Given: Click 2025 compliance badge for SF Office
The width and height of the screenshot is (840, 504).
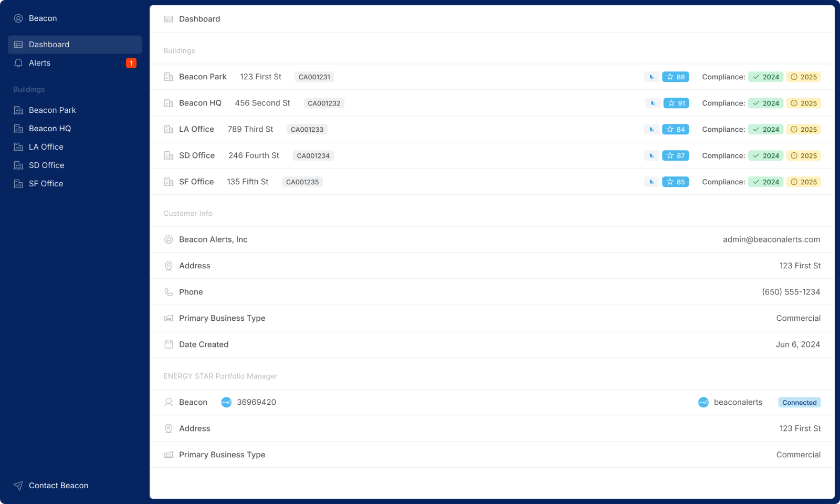Looking at the screenshot, I should tap(804, 182).
